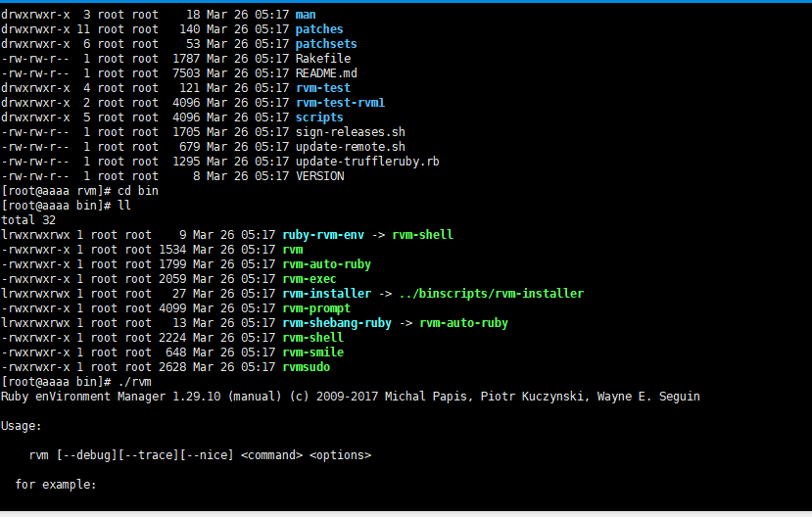Select the 'Rakefile' file name

(322, 59)
